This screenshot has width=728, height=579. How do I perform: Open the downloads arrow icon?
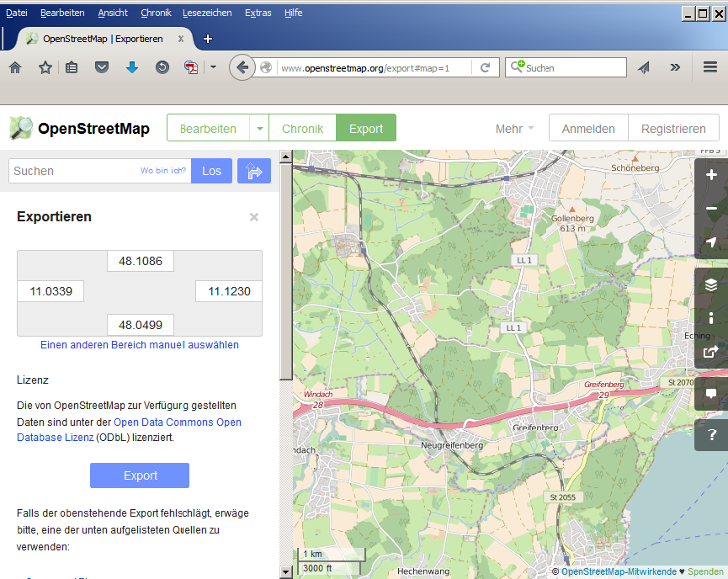point(132,68)
